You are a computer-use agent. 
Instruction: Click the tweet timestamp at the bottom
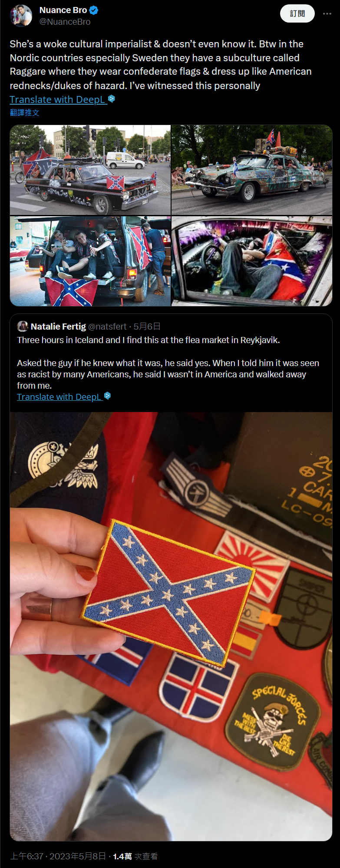pos(58,856)
